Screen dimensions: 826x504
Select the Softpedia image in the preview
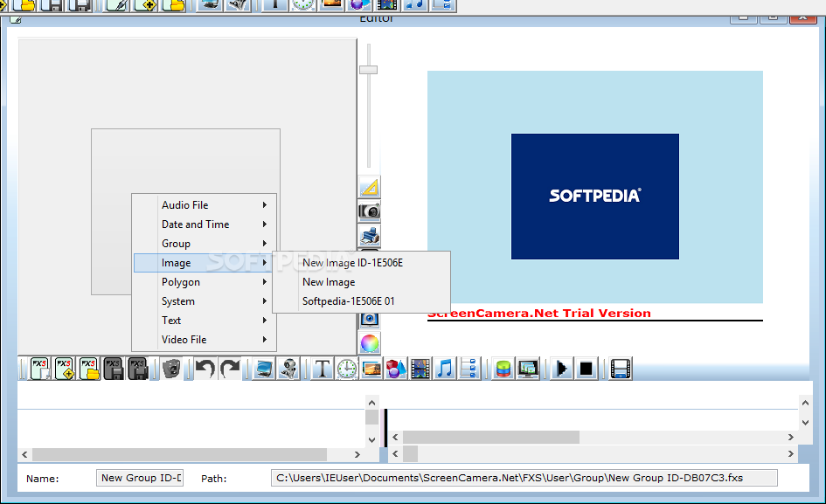(594, 197)
